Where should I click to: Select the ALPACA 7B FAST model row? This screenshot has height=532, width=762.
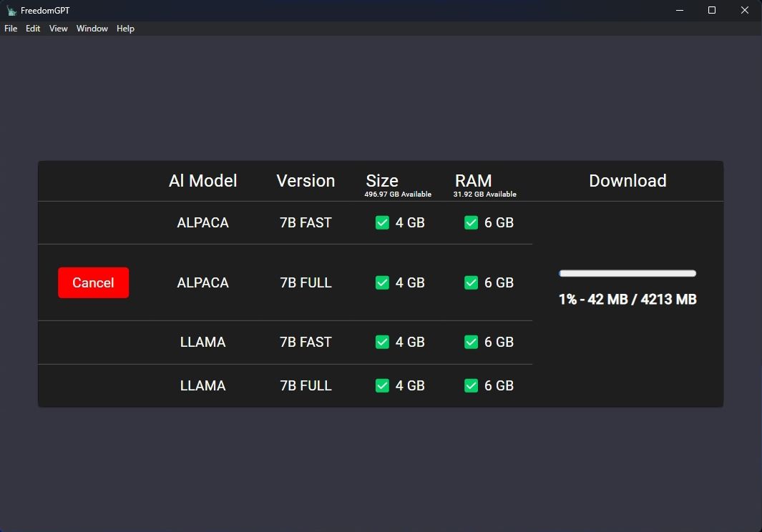[202, 222]
